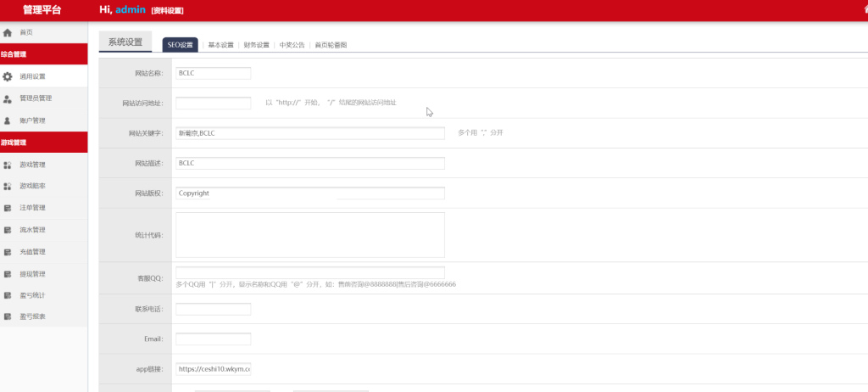The image size is (868, 392).
Task: Open the [资料设置] profile link
Action: click(167, 10)
